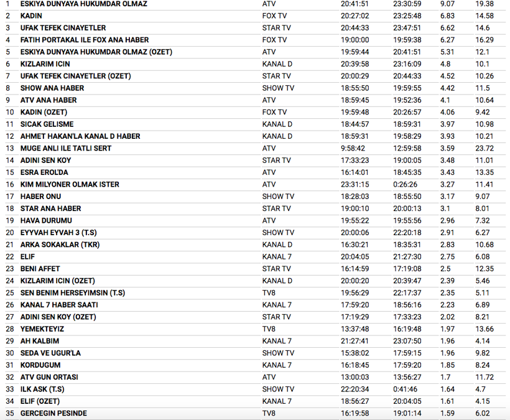Click the 'KORDUGUM' program name
The height and width of the screenshot is (420, 510).
[x=40, y=365]
